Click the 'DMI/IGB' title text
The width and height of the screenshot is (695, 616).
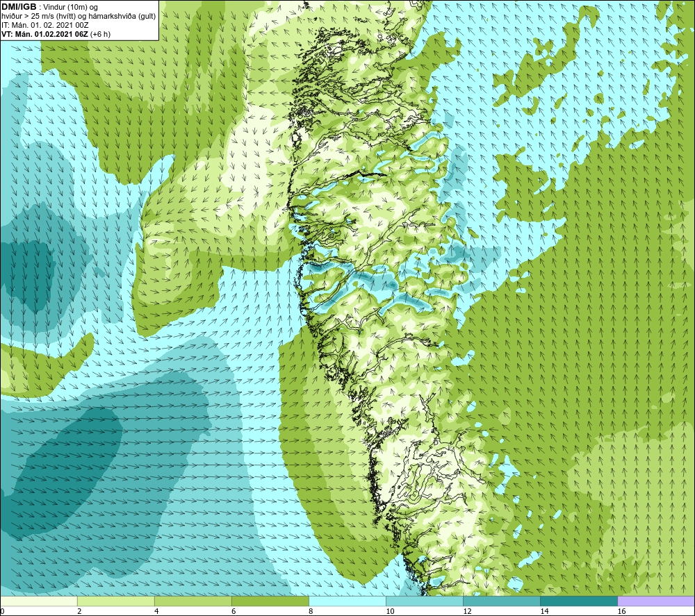click(x=19, y=7)
